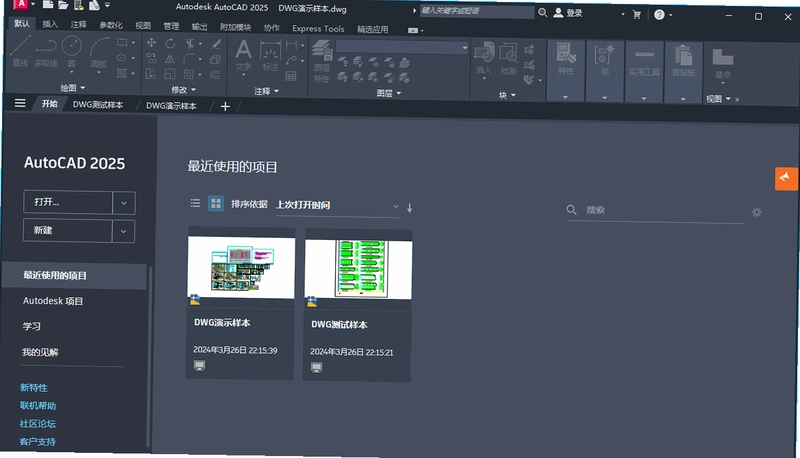Click the 登录 sign-in button

coord(568,13)
